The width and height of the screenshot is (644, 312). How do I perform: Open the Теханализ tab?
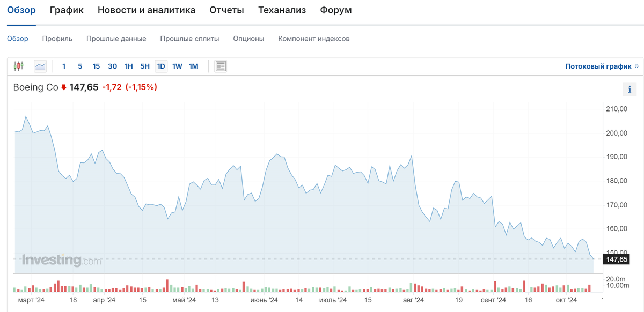pyautogui.click(x=282, y=10)
